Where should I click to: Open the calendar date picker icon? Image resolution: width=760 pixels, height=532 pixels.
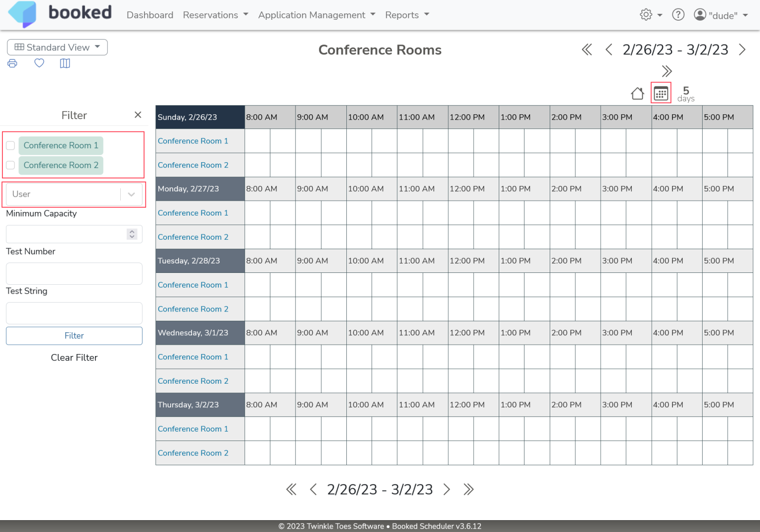(661, 93)
